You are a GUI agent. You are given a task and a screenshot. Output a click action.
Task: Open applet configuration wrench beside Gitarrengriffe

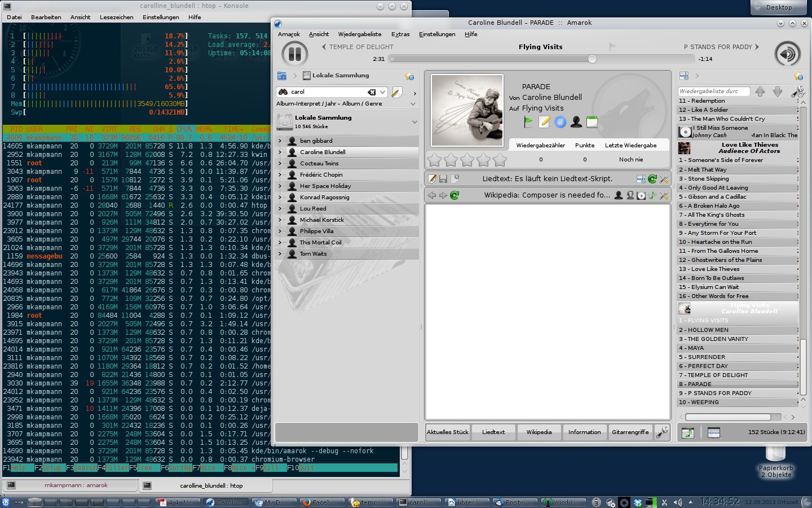(x=663, y=432)
